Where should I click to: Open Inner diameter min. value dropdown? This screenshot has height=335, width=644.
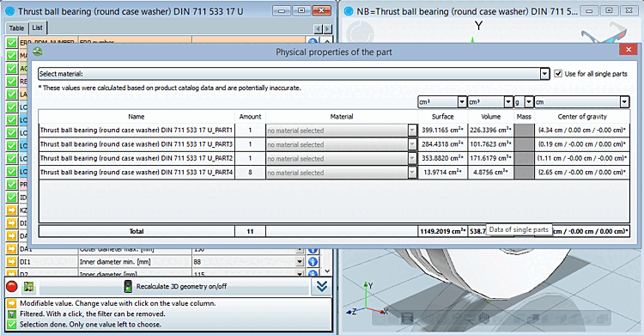click(x=300, y=262)
